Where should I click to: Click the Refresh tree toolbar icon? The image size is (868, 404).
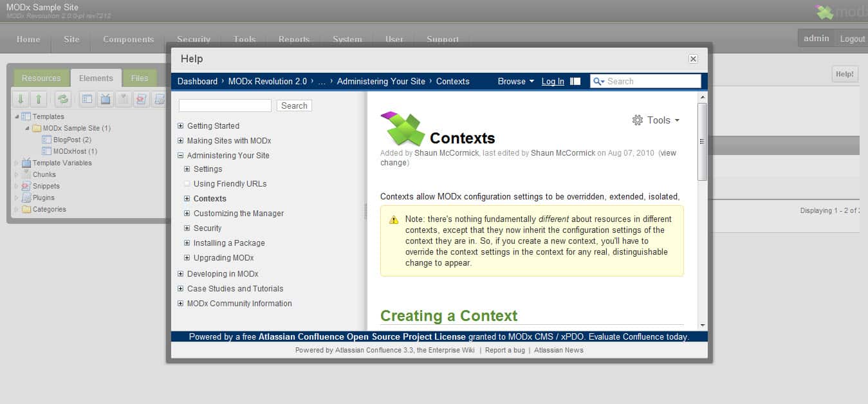coord(62,99)
